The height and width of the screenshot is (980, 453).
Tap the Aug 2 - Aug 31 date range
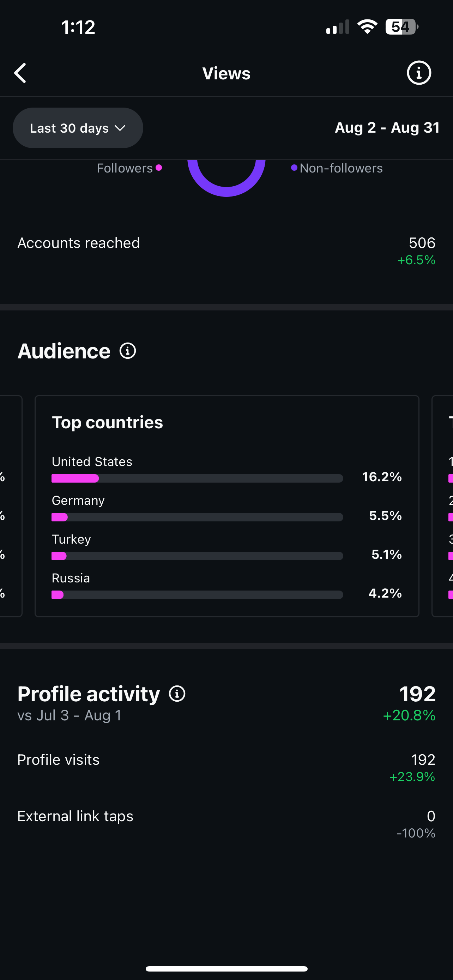[387, 128]
